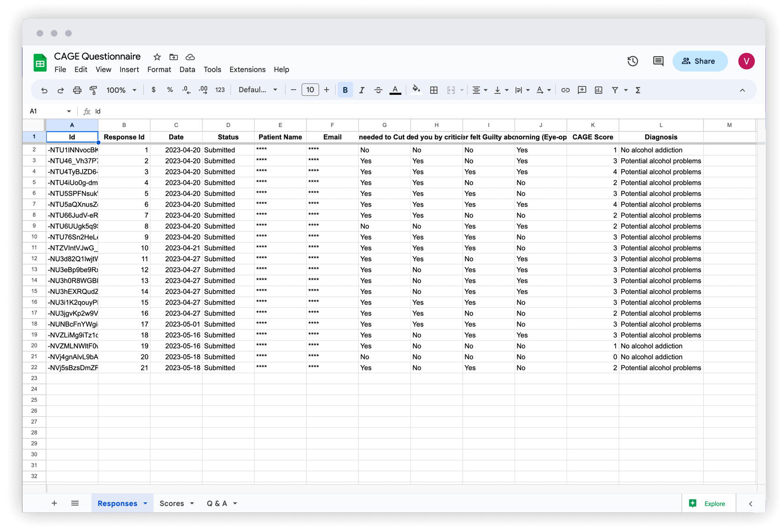Click the Share button
The width and height of the screenshot is (784, 532).
point(700,61)
